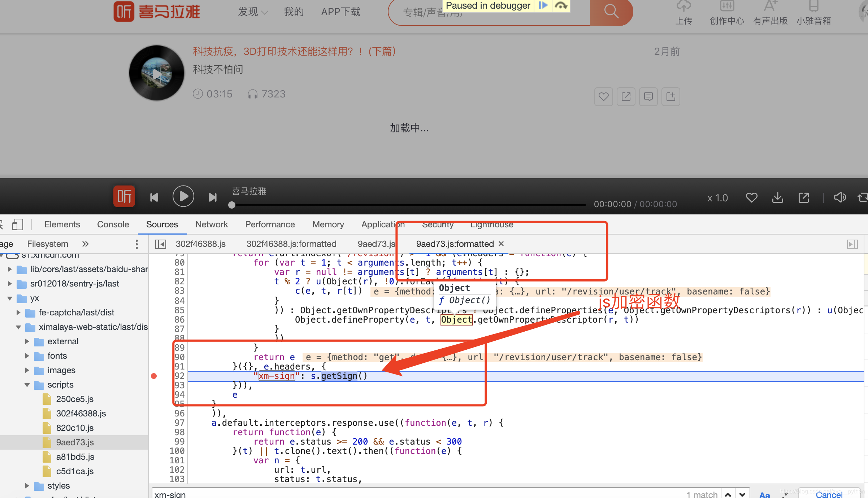Select 820c10.js in file tree

click(x=75, y=428)
